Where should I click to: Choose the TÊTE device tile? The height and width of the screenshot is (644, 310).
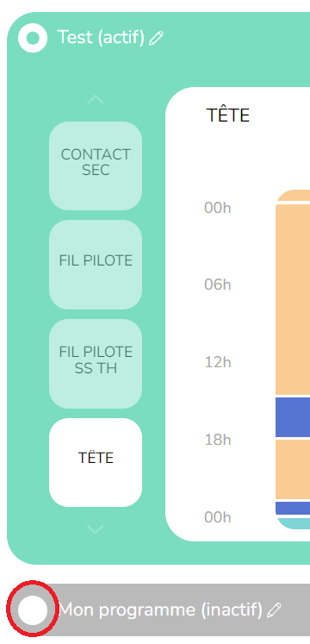pyautogui.click(x=96, y=462)
